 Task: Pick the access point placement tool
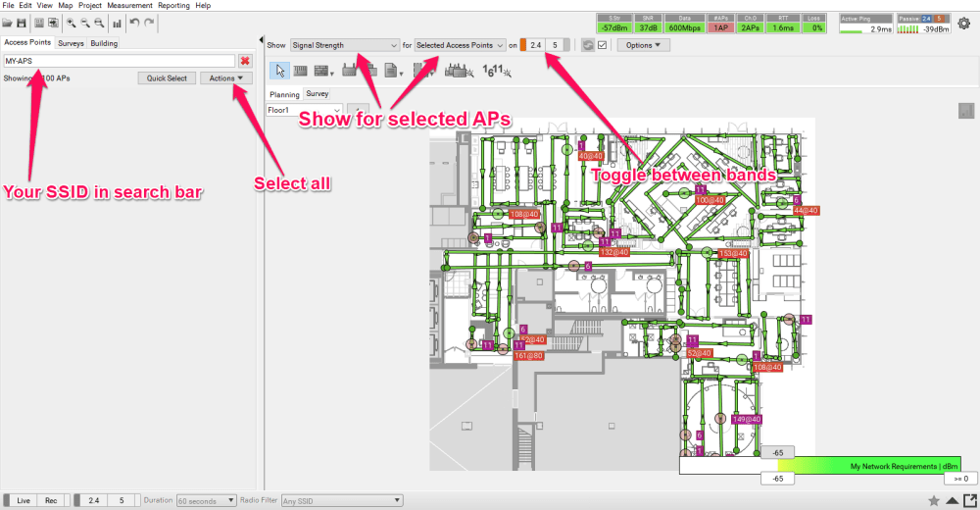350,71
